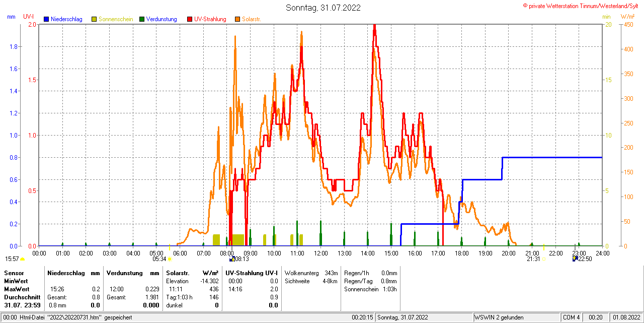Click the red UV-I axis unit label at top
Viewport: 644px width, 323px height.
click(29, 17)
